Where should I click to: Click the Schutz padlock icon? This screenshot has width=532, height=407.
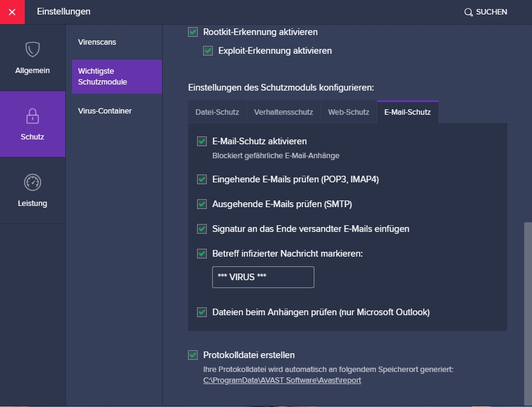pyautogui.click(x=33, y=116)
